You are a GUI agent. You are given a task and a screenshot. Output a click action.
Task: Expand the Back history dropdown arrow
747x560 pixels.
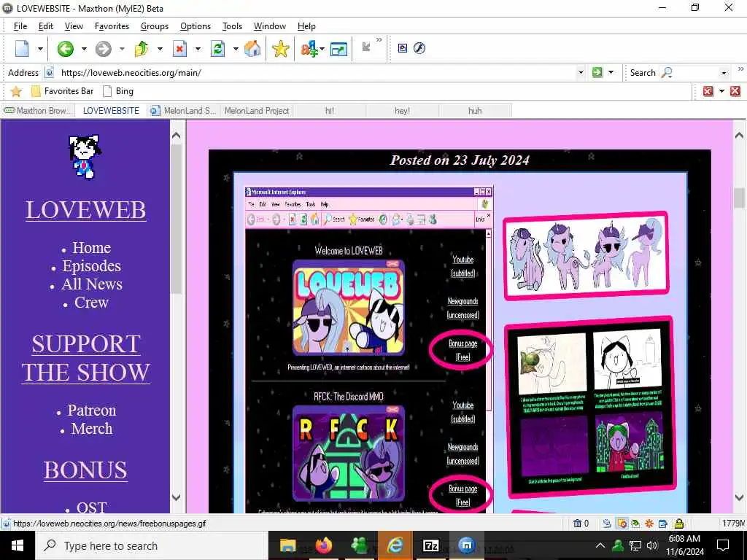(x=84, y=49)
